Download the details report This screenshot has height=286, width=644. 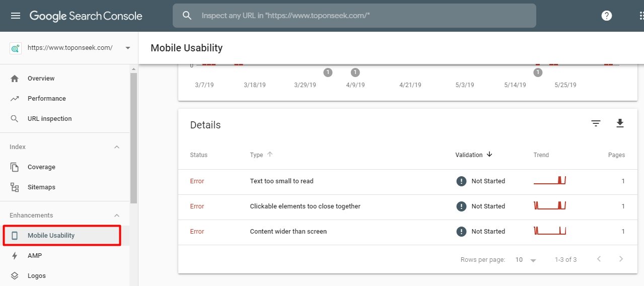point(620,123)
